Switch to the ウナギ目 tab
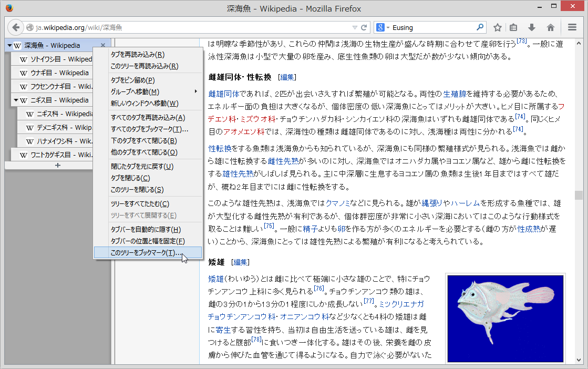Image resolution: width=588 pixels, height=369 pixels. [51, 73]
